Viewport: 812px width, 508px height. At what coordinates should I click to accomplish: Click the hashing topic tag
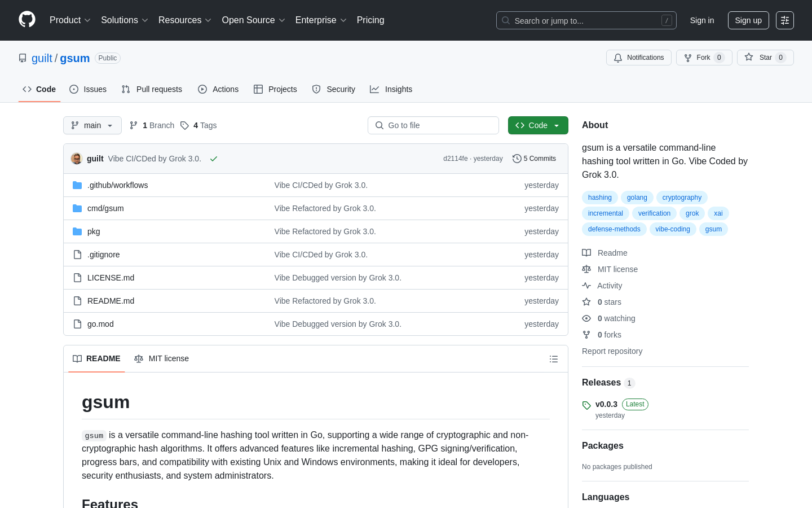tap(600, 198)
